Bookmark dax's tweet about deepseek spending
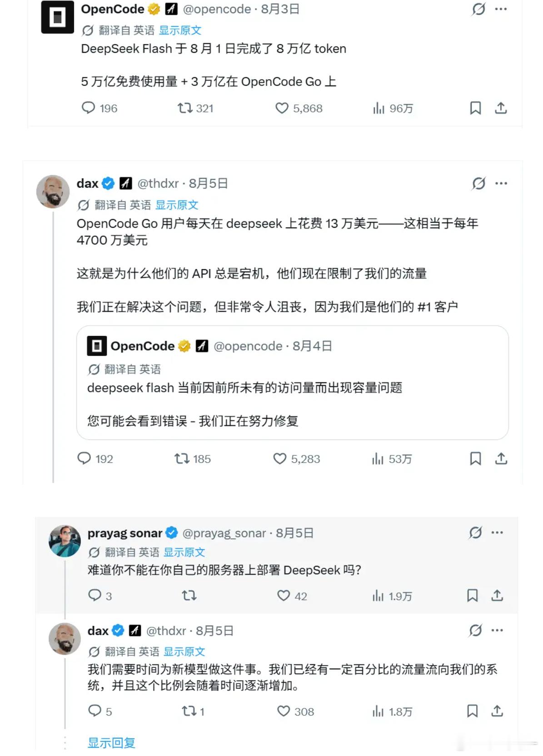The image size is (543, 756). tap(475, 459)
